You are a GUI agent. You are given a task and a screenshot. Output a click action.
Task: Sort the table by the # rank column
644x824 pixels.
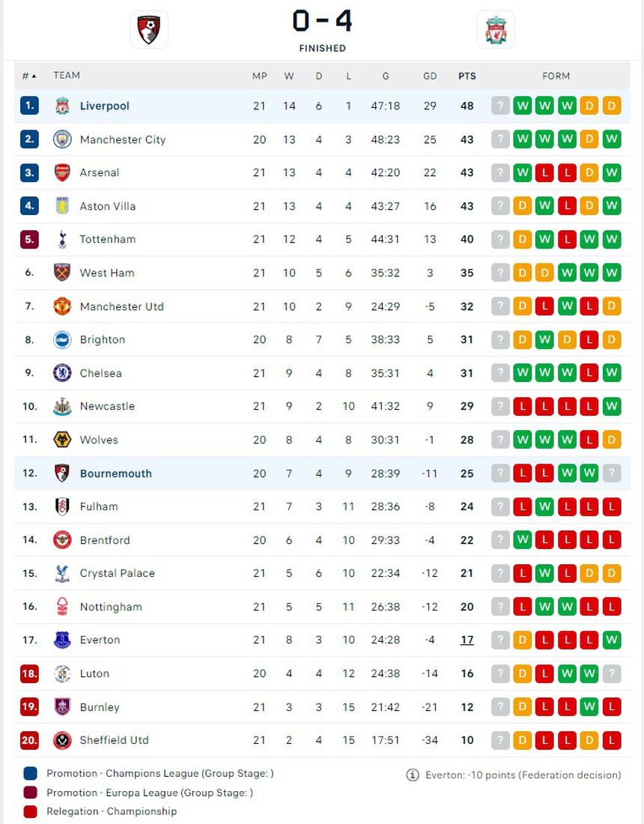(x=29, y=76)
